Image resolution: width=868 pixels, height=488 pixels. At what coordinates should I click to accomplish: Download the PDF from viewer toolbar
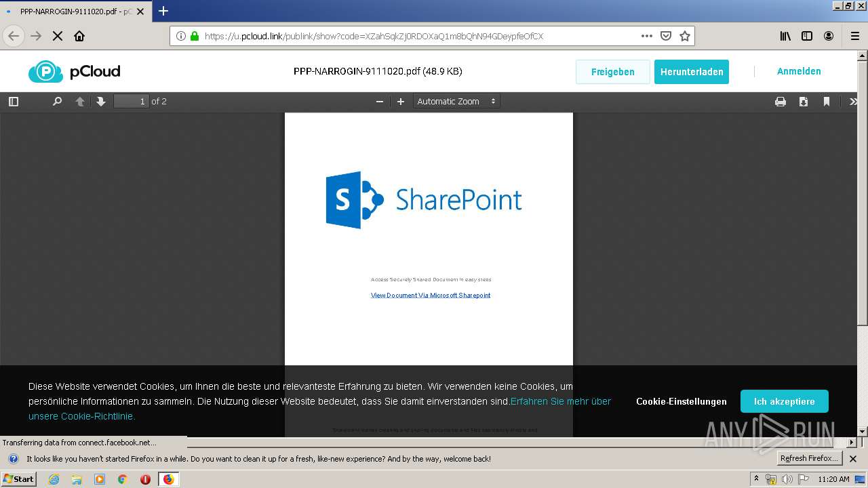[x=804, y=102]
